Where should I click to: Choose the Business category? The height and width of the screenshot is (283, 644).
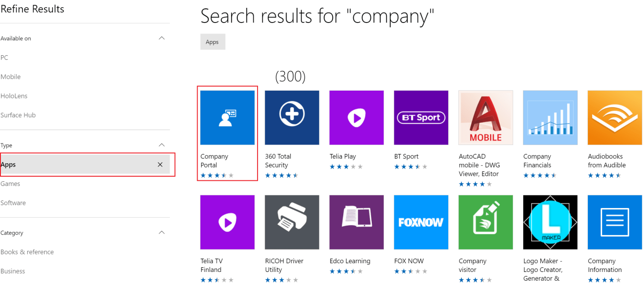pos(13,271)
